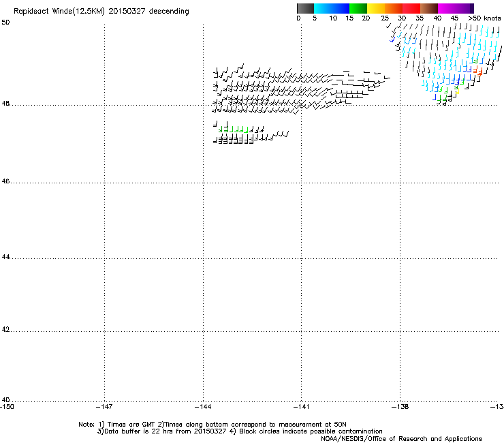Image resolution: width=504 pixels, height=443 pixels.
Task: Click latitude axis label '48'
Action: 5,104
